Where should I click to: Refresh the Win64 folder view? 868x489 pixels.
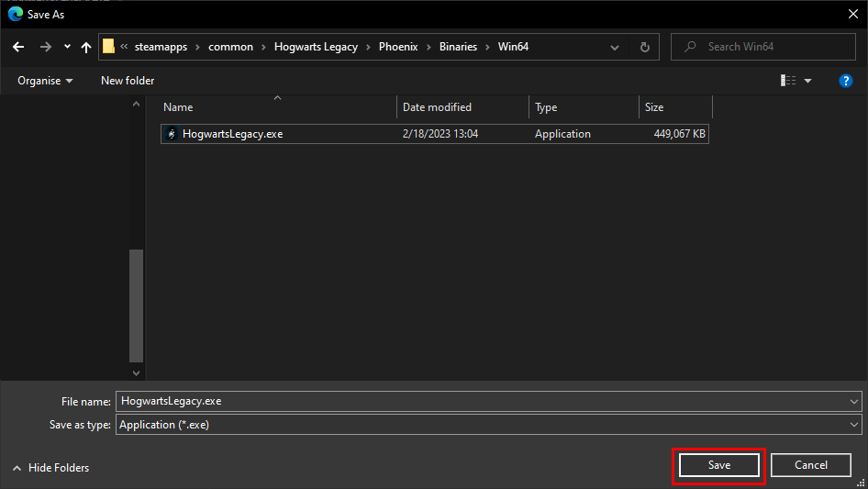pyautogui.click(x=645, y=47)
